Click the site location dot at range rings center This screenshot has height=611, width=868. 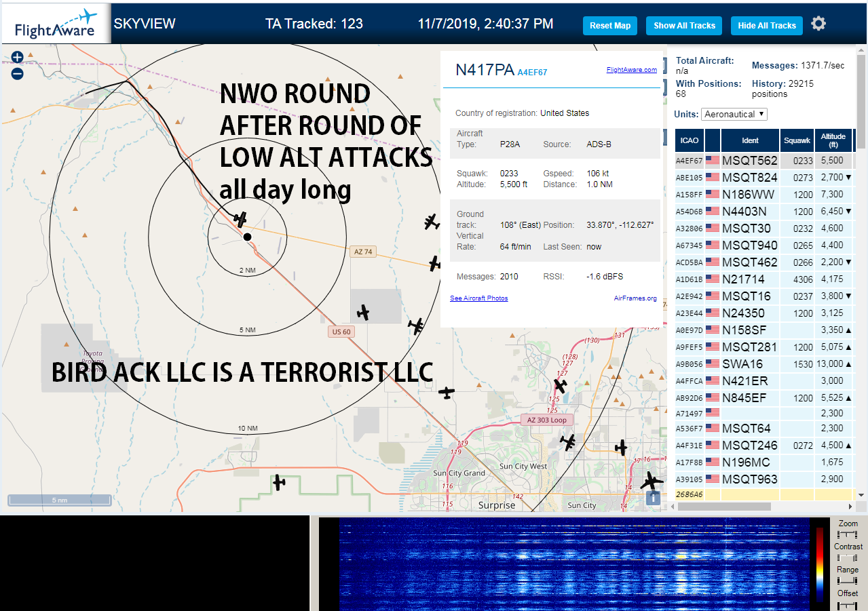247,237
